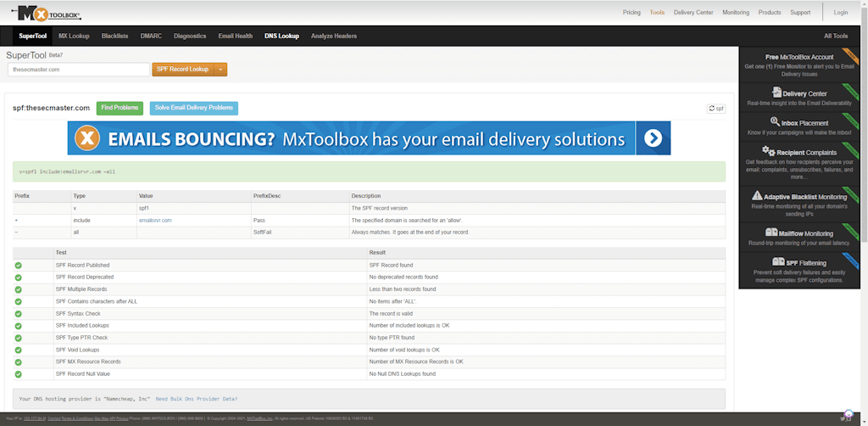
Task: Open the Diagnostics tab
Action: (190, 36)
